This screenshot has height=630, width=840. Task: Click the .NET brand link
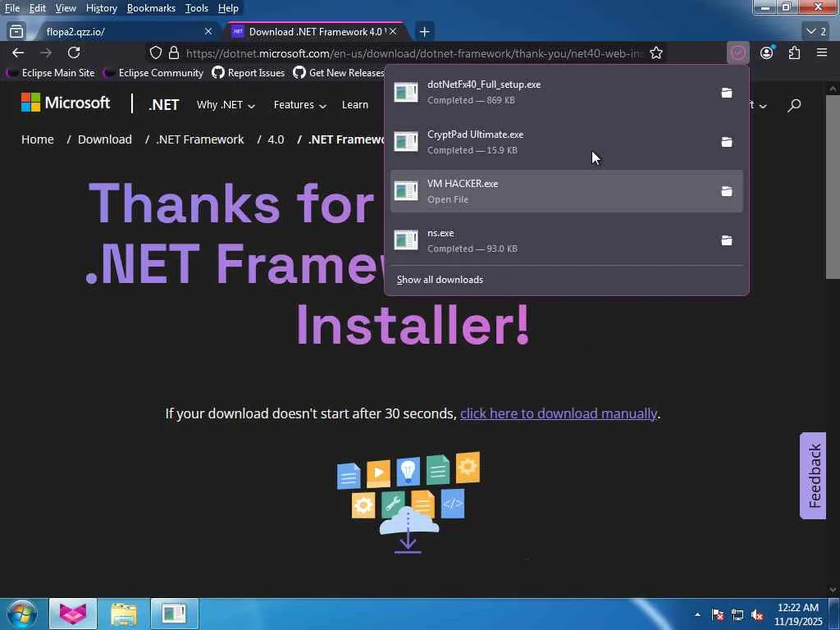(x=164, y=104)
